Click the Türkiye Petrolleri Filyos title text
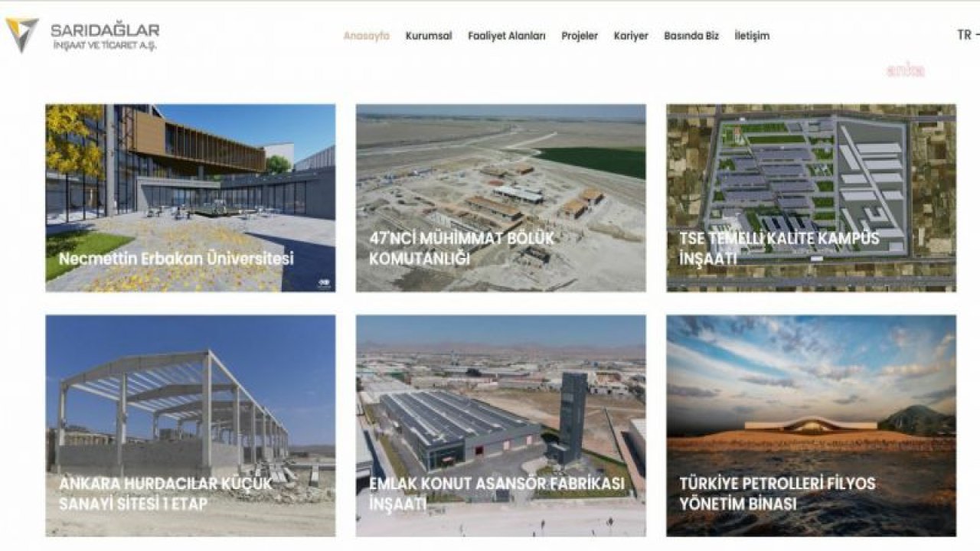 (x=777, y=494)
